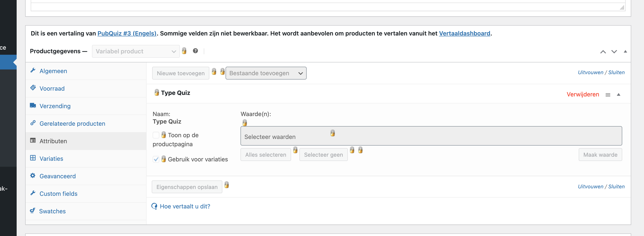The height and width of the screenshot is (236, 644).
Task: Open the Bestaande toevoegen dropdown
Action: coord(266,73)
